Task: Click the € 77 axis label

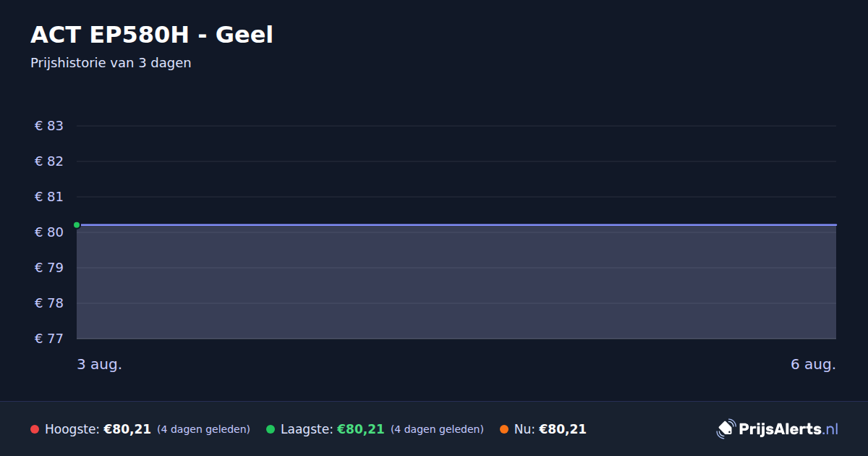Action: pyautogui.click(x=49, y=339)
